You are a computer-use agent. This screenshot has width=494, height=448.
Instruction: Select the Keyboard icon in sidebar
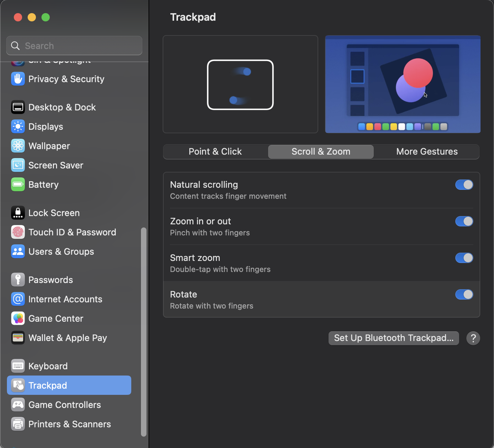(18, 366)
